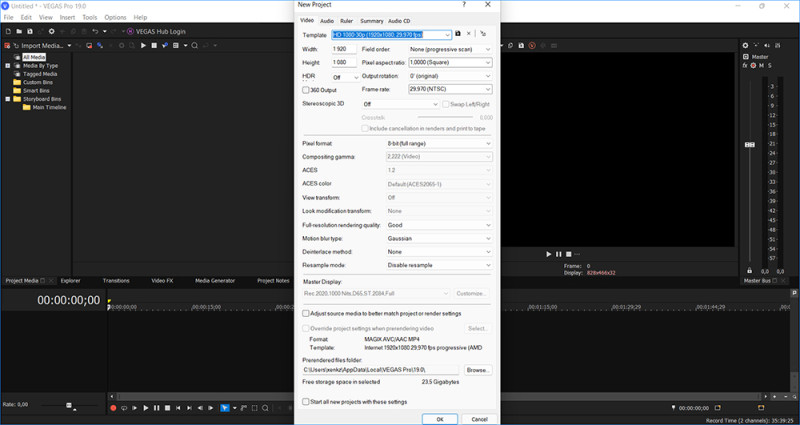The width and height of the screenshot is (800, 425).
Task: Stop playback on timeline transport
Action: pos(167,408)
